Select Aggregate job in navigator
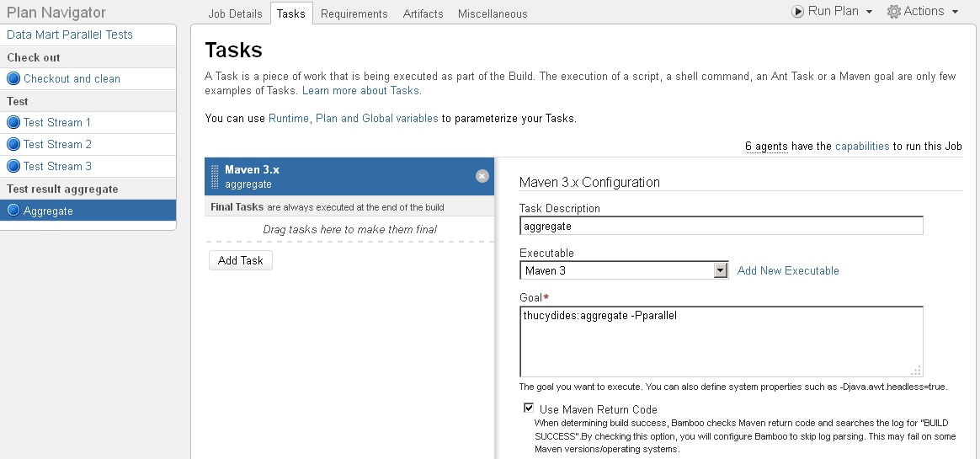Screen dimensions: 980x459 click(x=88, y=211)
